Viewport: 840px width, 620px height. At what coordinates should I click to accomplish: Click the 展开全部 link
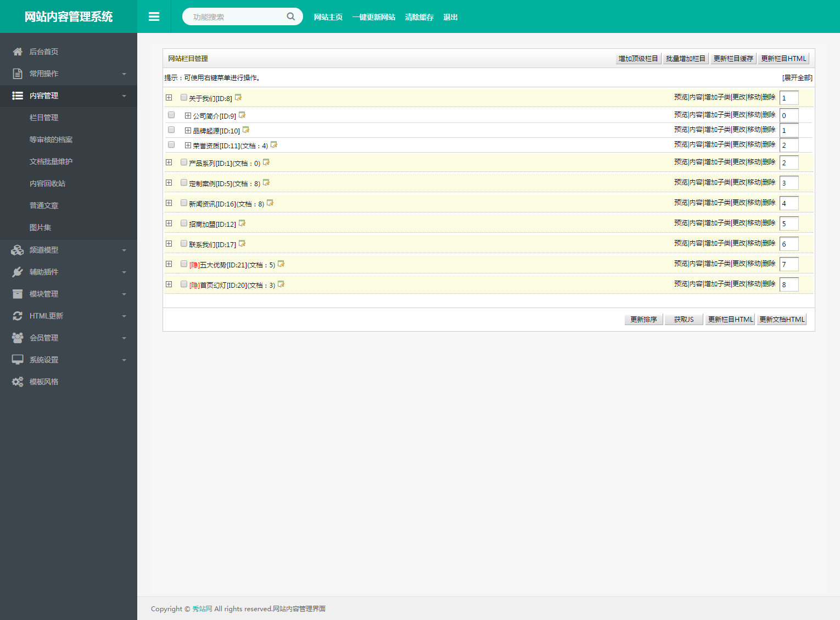(797, 78)
